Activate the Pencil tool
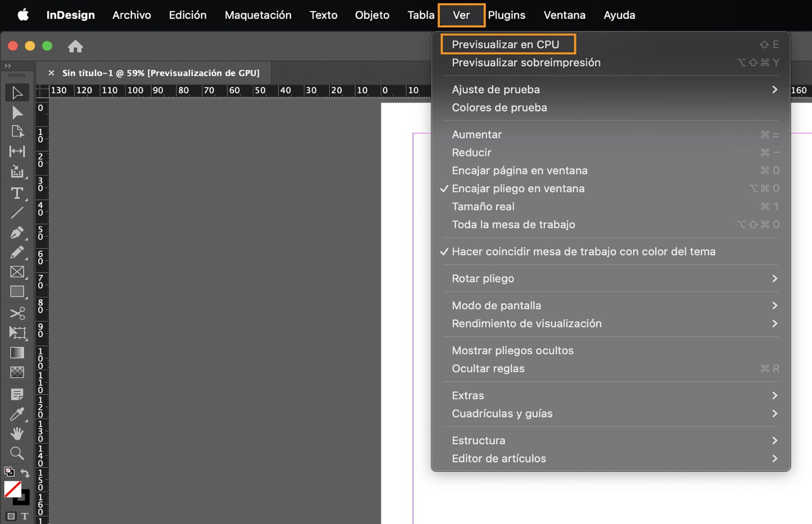The height and width of the screenshot is (524, 812). [x=17, y=252]
